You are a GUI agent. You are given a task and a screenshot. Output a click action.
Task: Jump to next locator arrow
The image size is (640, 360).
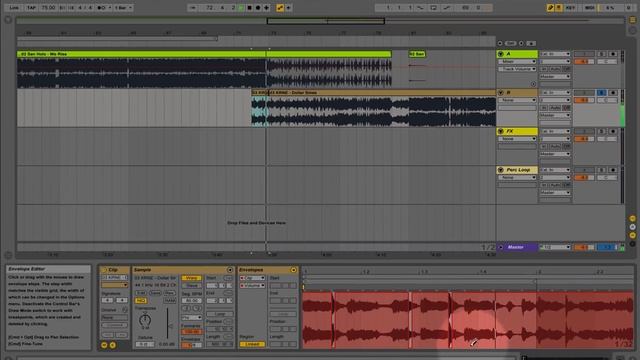tap(521, 43)
